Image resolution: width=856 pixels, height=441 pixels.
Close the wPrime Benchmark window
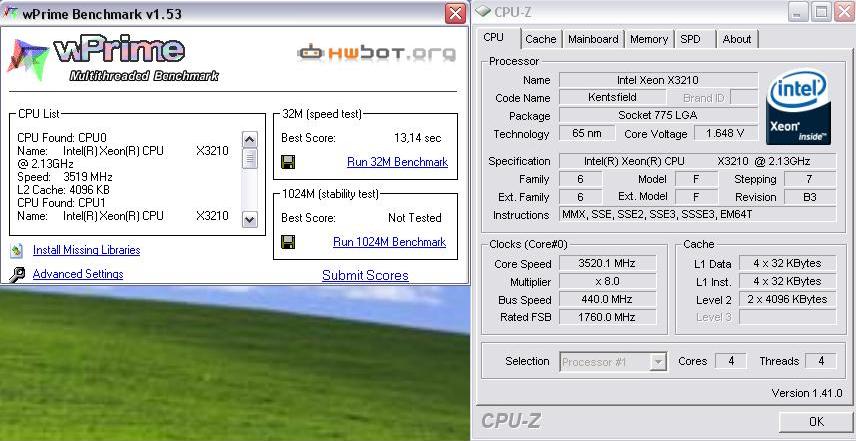tap(455, 14)
